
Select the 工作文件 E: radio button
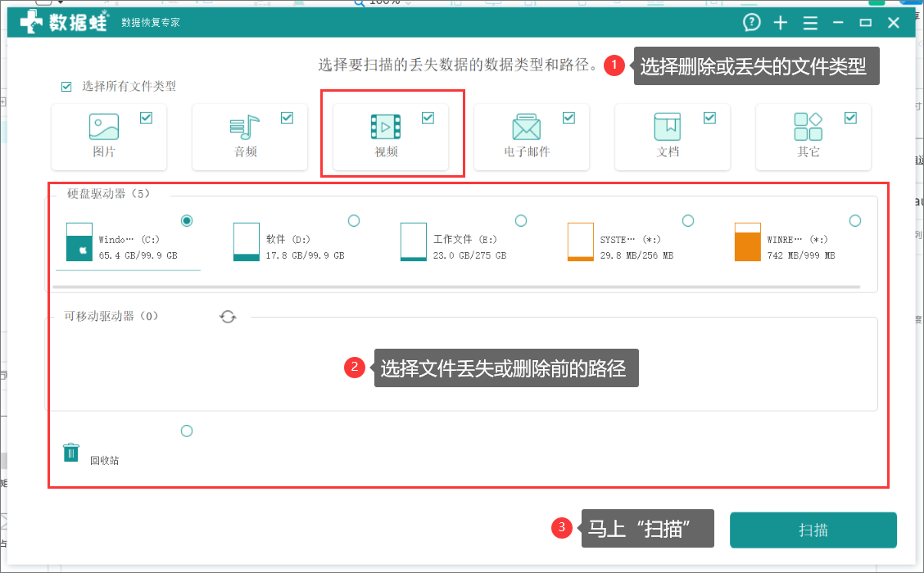pos(521,221)
